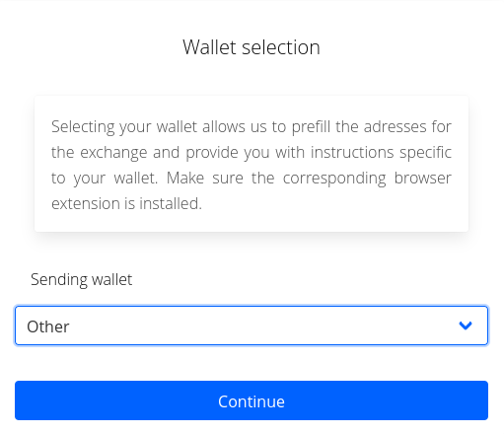
Task: Click the 'Wallet selection' heading
Action: 252,47
